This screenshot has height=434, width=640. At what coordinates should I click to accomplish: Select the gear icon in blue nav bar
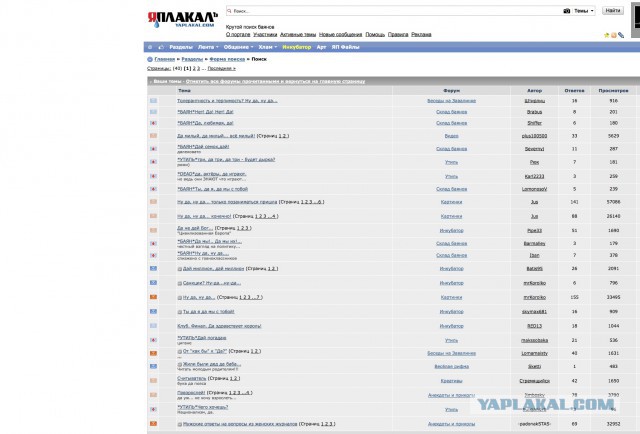150,47
